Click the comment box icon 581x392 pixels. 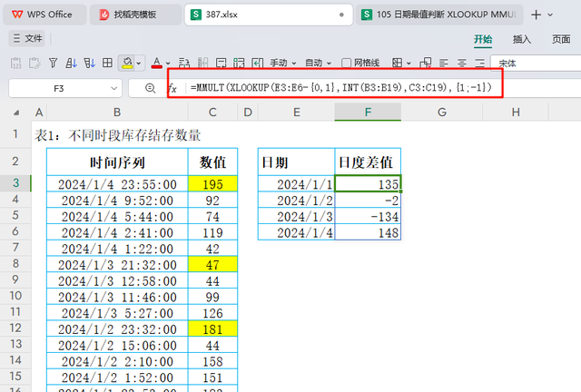coord(221,64)
